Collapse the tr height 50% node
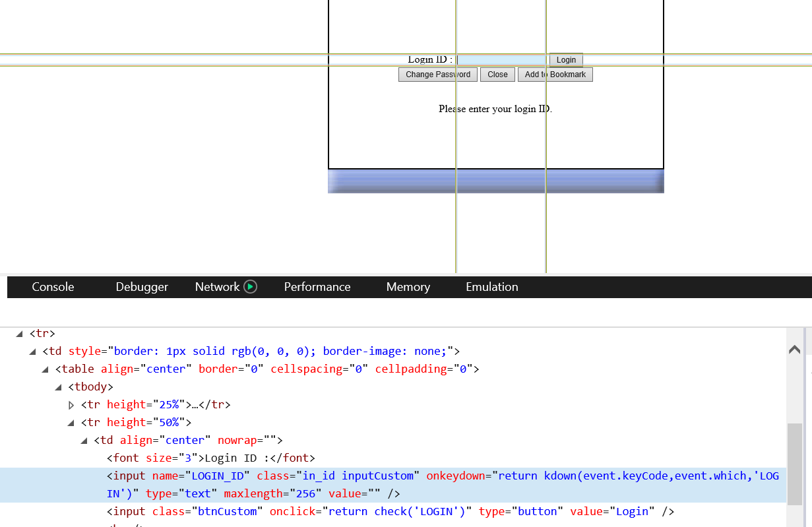This screenshot has width=812, height=527. point(71,423)
